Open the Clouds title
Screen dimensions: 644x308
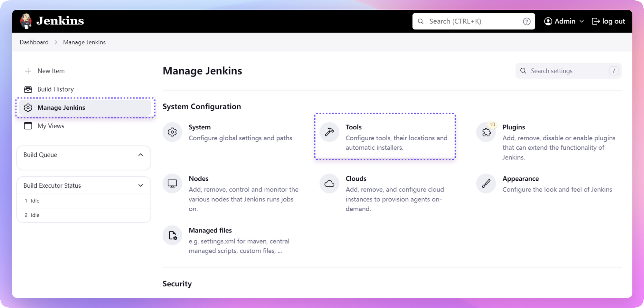click(356, 179)
